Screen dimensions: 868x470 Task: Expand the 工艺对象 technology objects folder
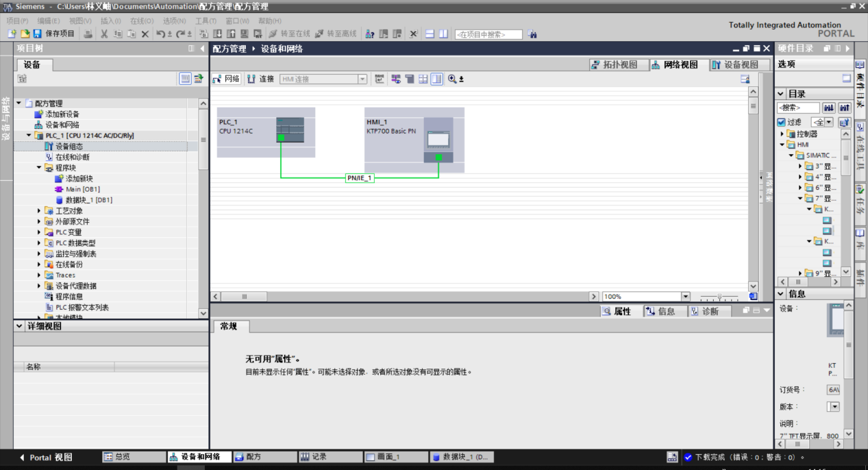39,211
